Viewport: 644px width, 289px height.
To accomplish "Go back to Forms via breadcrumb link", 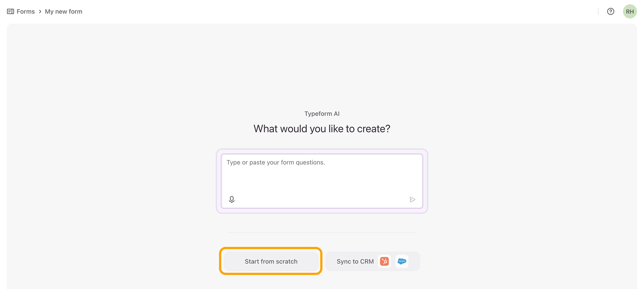I will (x=25, y=11).
